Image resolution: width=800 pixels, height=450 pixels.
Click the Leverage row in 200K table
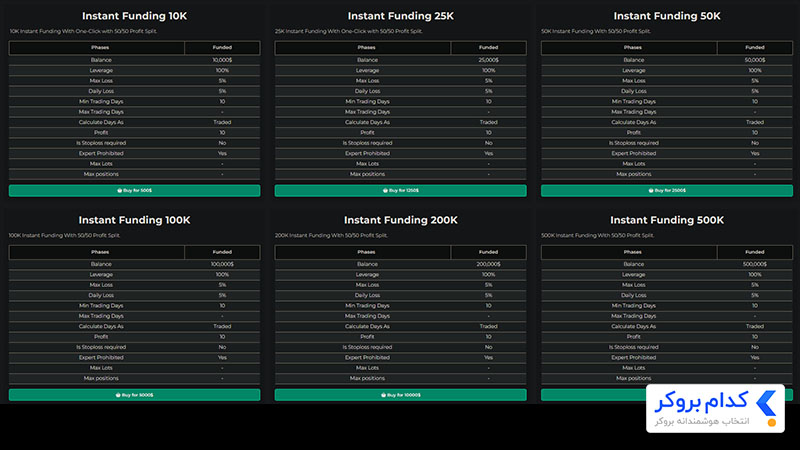click(x=401, y=274)
